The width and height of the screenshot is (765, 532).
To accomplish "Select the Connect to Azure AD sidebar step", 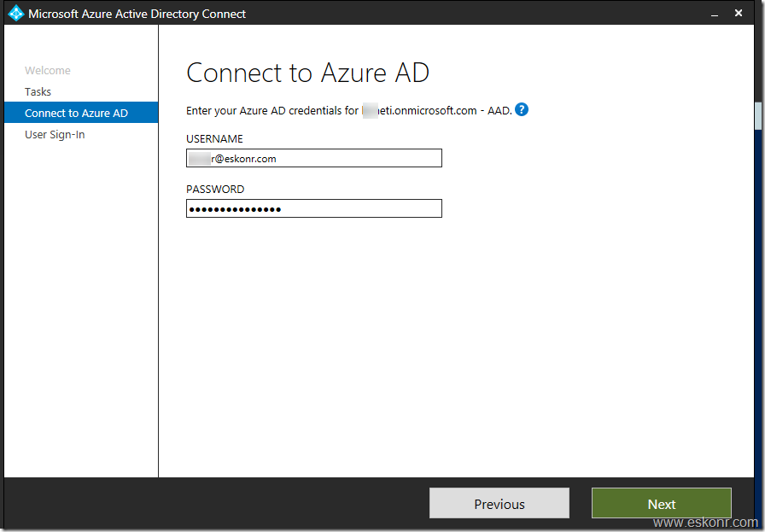I will click(81, 113).
